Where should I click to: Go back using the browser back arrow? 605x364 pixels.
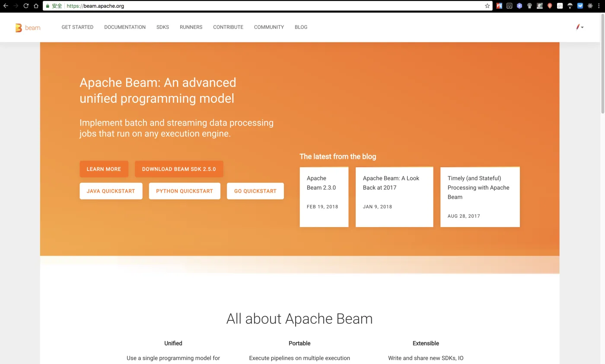(6, 6)
